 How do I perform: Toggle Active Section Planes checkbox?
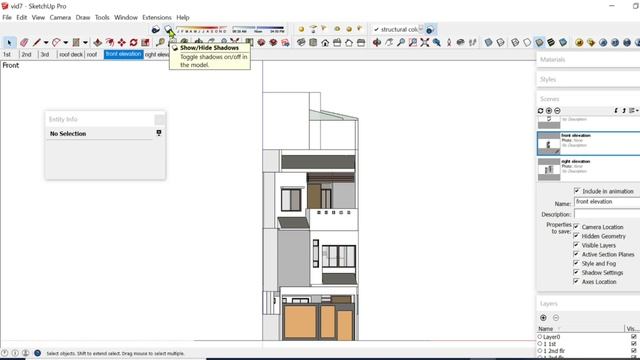pyautogui.click(x=576, y=254)
